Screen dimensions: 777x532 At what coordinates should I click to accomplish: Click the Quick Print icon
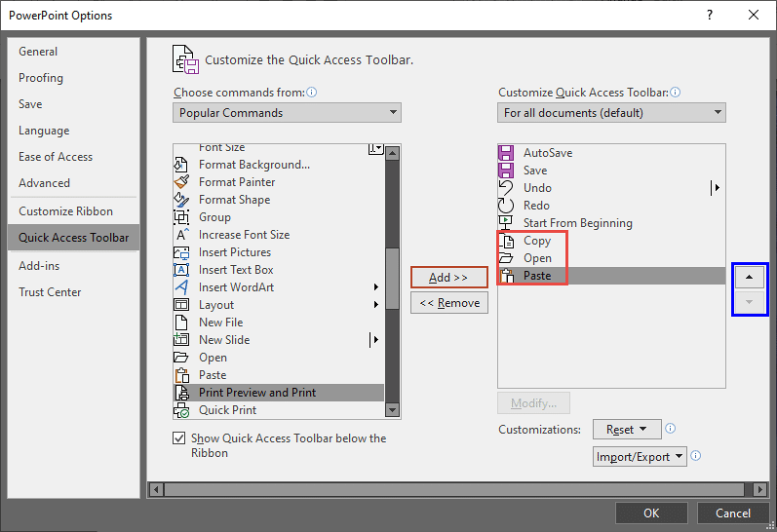[181, 410]
